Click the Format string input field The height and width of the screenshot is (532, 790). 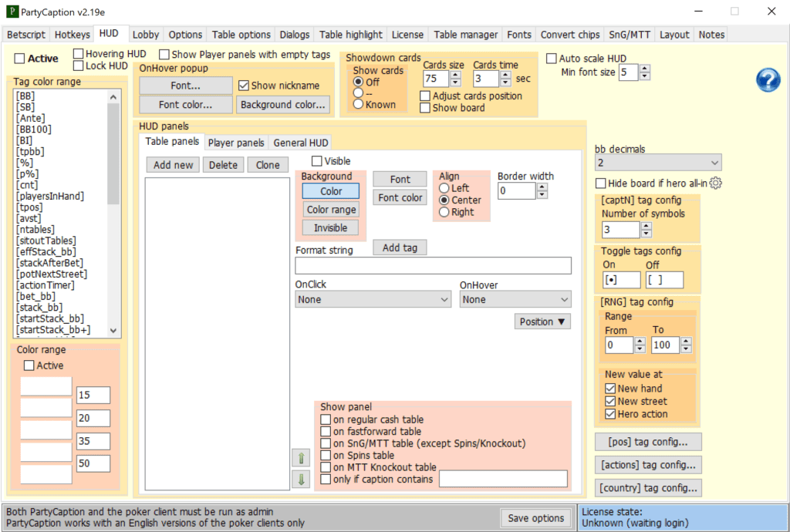pos(434,266)
